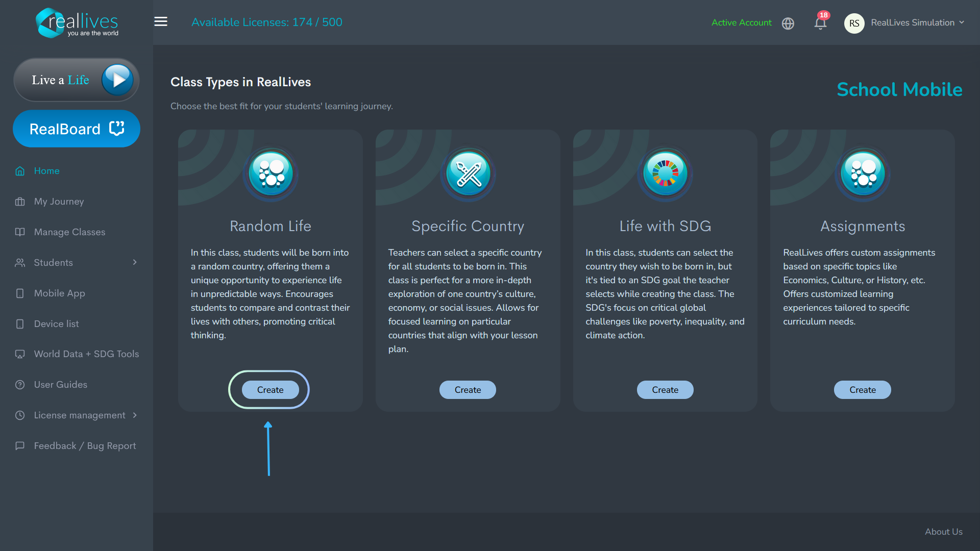Create a Specific Country class
The height and width of the screenshot is (551, 980).
[468, 390]
